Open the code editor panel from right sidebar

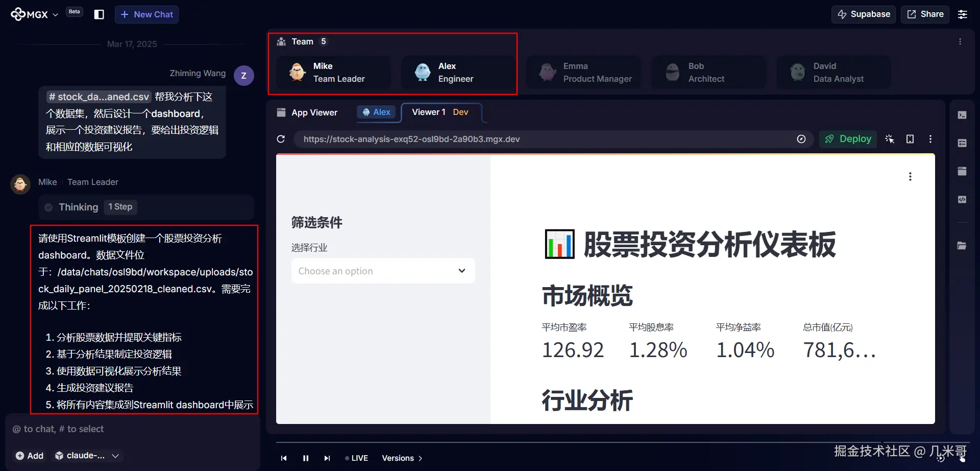click(963, 199)
